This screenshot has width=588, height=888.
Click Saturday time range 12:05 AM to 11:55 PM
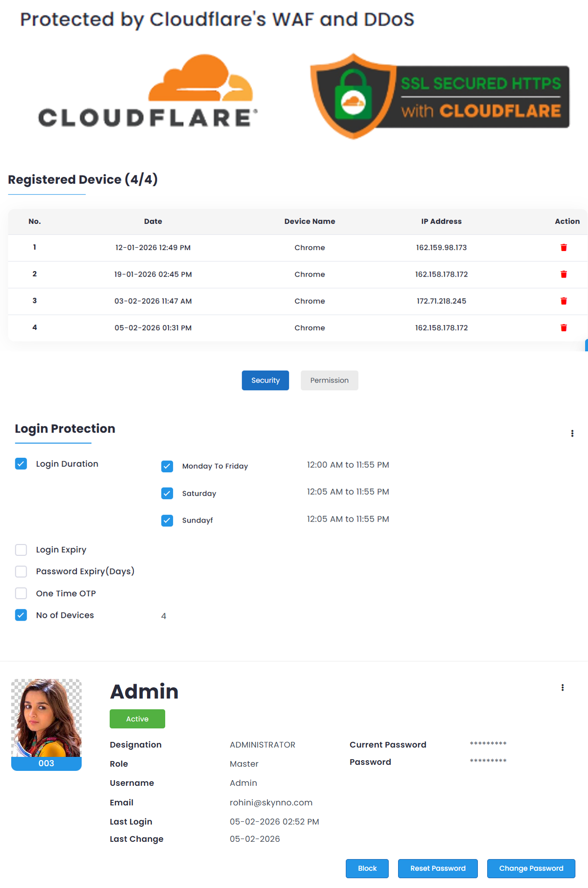click(348, 492)
